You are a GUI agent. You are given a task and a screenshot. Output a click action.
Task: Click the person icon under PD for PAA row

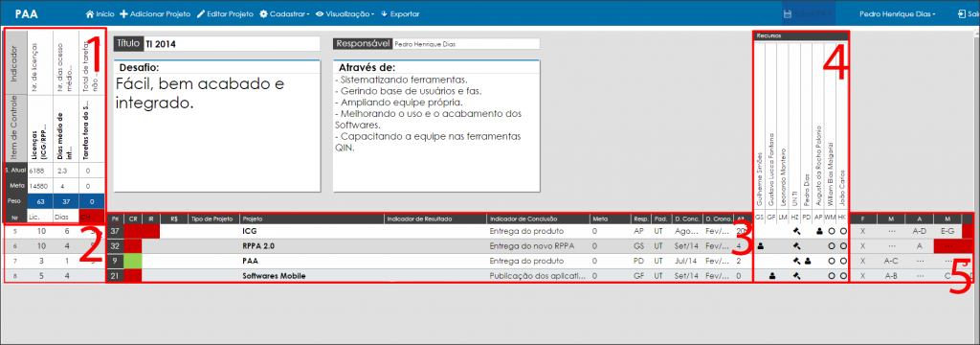tap(808, 260)
